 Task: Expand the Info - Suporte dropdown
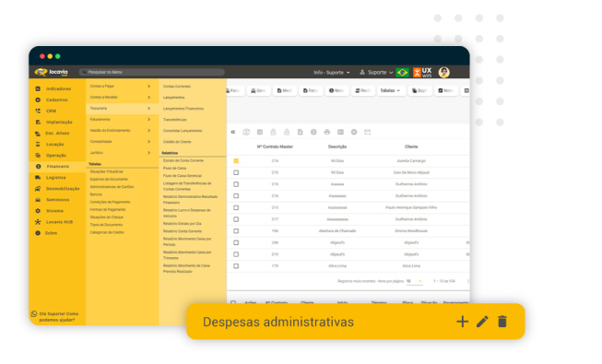click(x=332, y=72)
